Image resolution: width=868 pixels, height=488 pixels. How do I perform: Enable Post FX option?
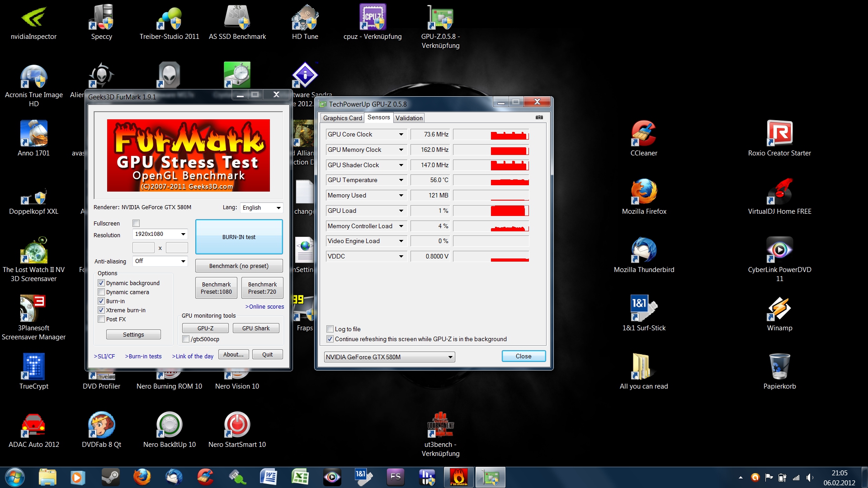click(101, 319)
